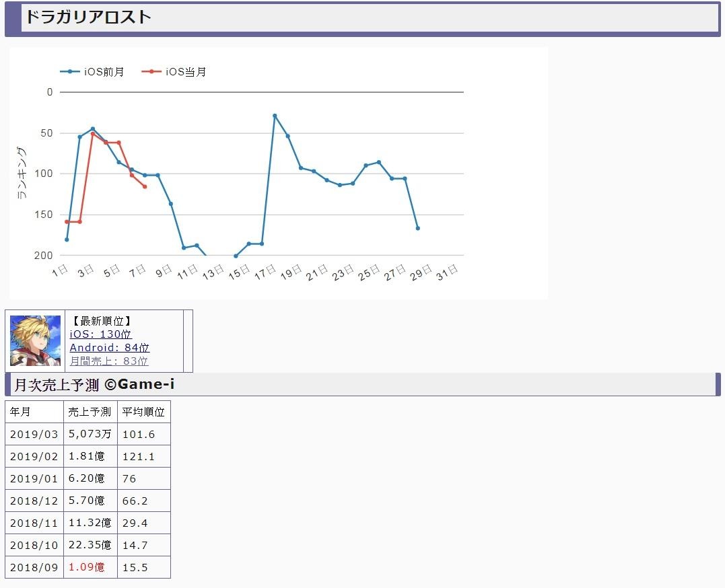Click the Dragalia Lost character thumbnail

click(x=35, y=340)
